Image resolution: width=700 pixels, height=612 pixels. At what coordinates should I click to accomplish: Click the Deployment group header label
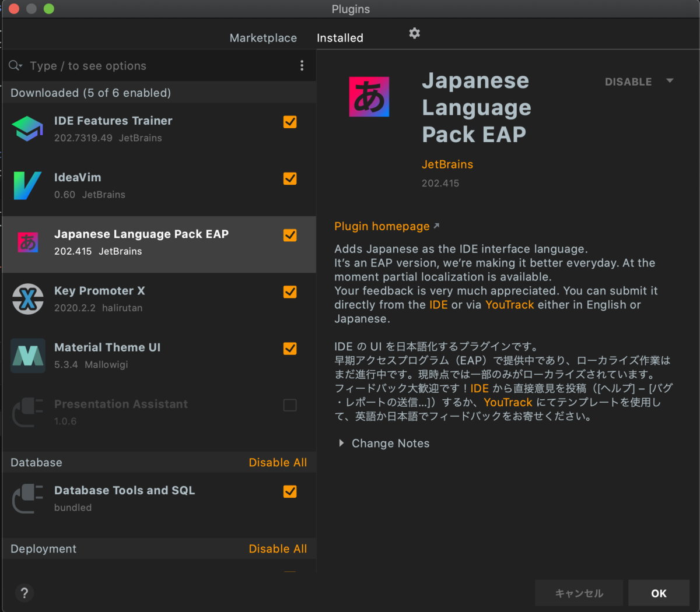(43, 548)
